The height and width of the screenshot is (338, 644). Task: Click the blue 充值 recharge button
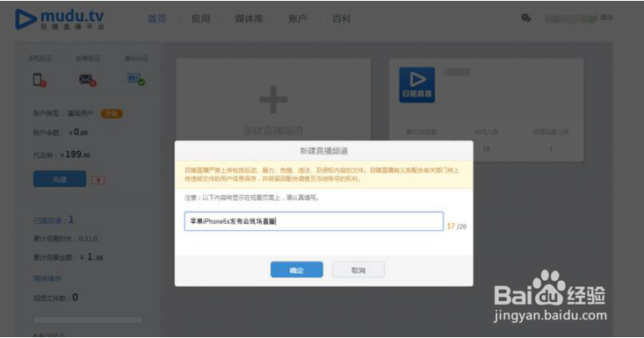[60, 179]
